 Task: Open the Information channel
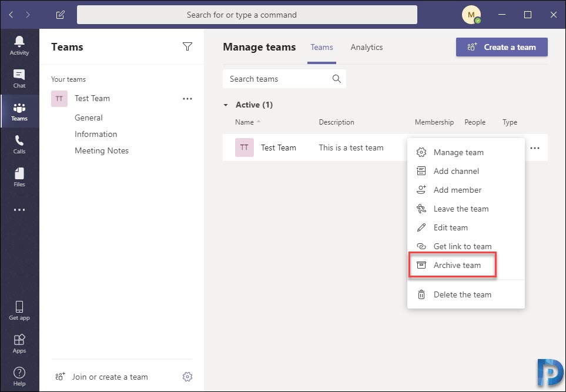click(96, 134)
